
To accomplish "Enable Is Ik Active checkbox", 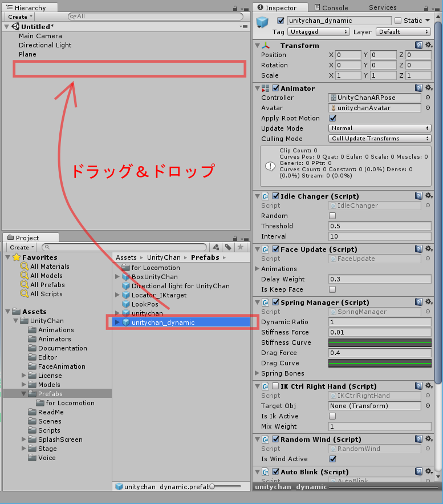I will click(x=332, y=416).
